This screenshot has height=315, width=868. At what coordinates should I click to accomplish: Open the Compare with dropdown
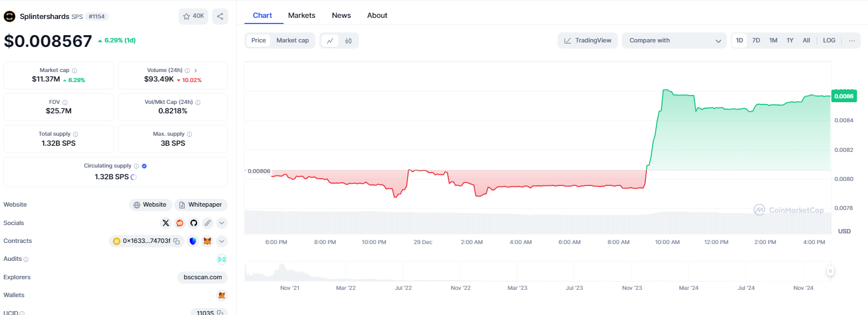pos(674,40)
